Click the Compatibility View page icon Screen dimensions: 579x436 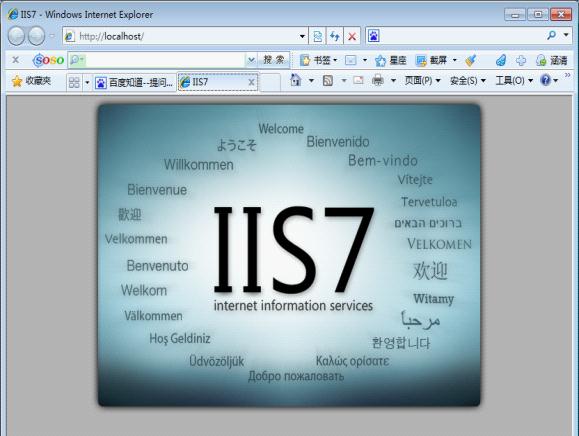317,36
